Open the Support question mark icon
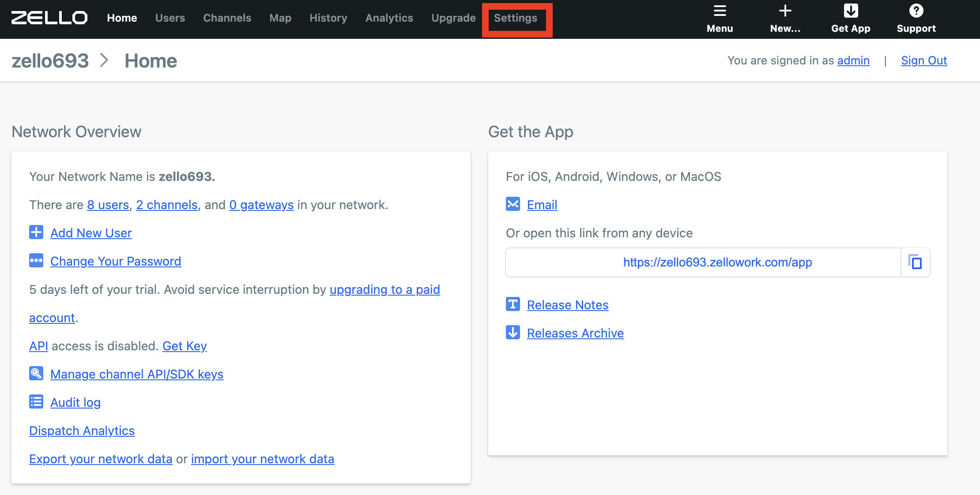This screenshot has width=980, height=495. (916, 11)
